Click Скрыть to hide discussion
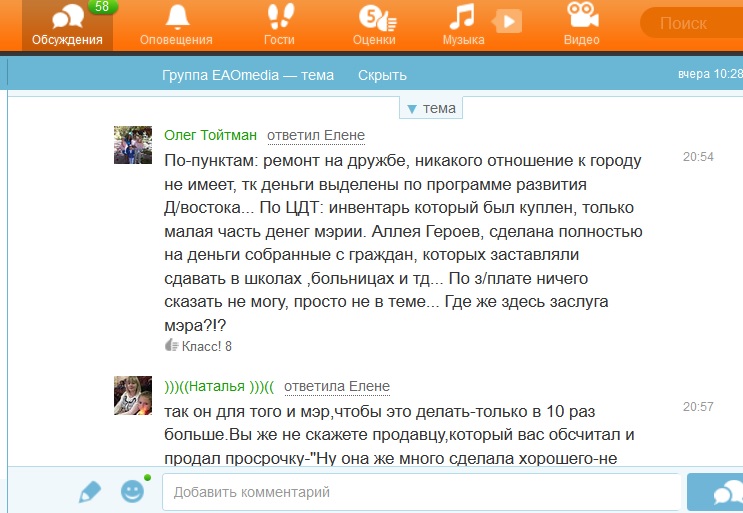743x513 pixels. coord(382,75)
